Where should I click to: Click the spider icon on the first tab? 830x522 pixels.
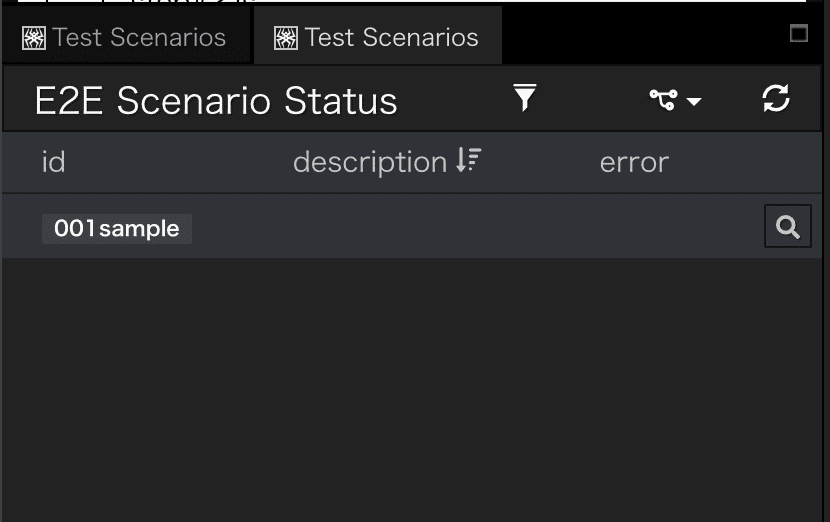tap(34, 38)
